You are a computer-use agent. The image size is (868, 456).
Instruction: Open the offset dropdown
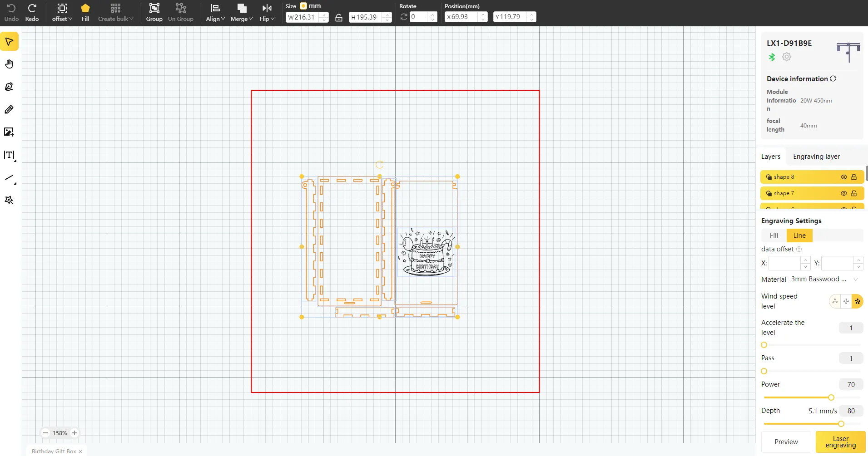[x=62, y=12]
